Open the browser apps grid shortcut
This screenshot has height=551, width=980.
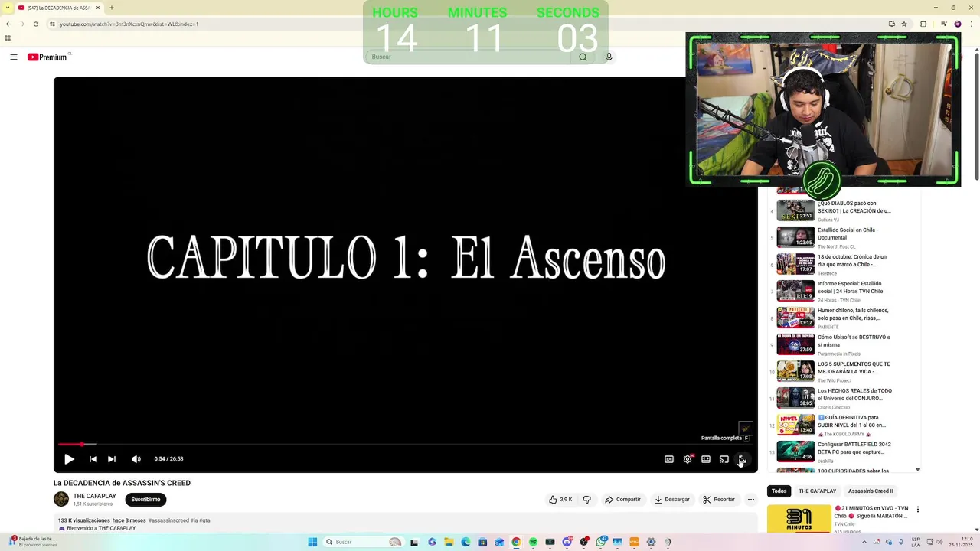coord(8,38)
